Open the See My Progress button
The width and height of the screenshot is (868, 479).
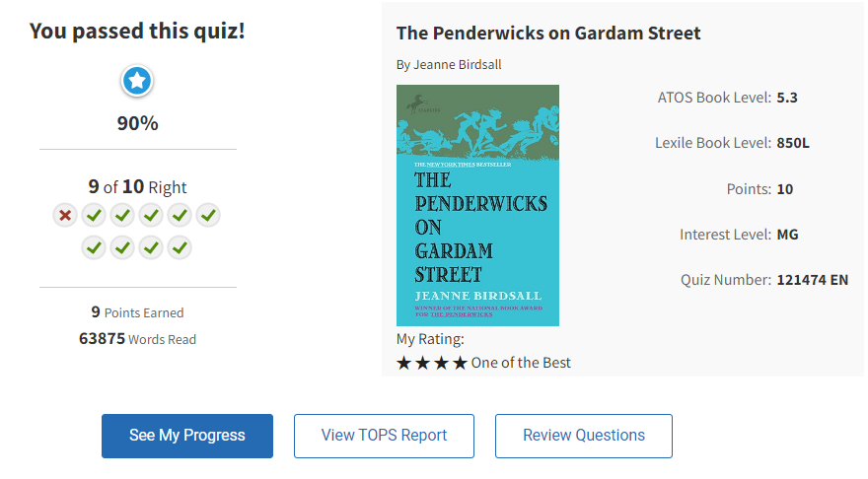tap(187, 436)
